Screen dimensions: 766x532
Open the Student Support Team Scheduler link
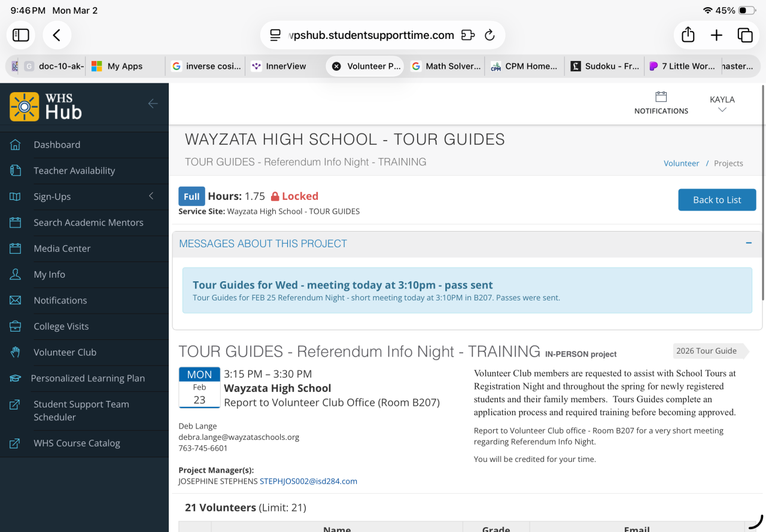pos(81,411)
